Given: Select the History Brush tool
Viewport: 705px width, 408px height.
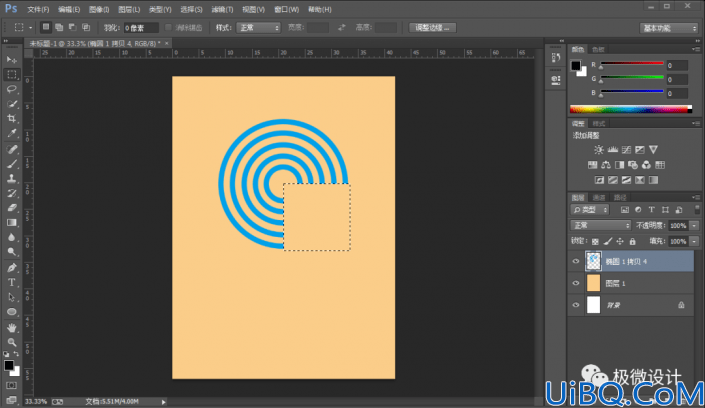Looking at the screenshot, I should (x=12, y=193).
